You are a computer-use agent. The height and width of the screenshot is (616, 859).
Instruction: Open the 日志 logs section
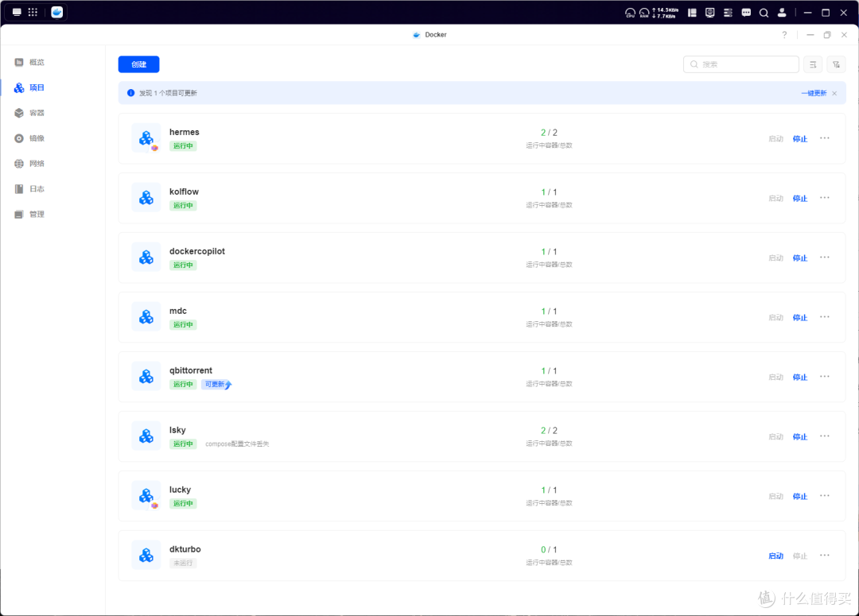pyautogui.click(x=29, y=189)
